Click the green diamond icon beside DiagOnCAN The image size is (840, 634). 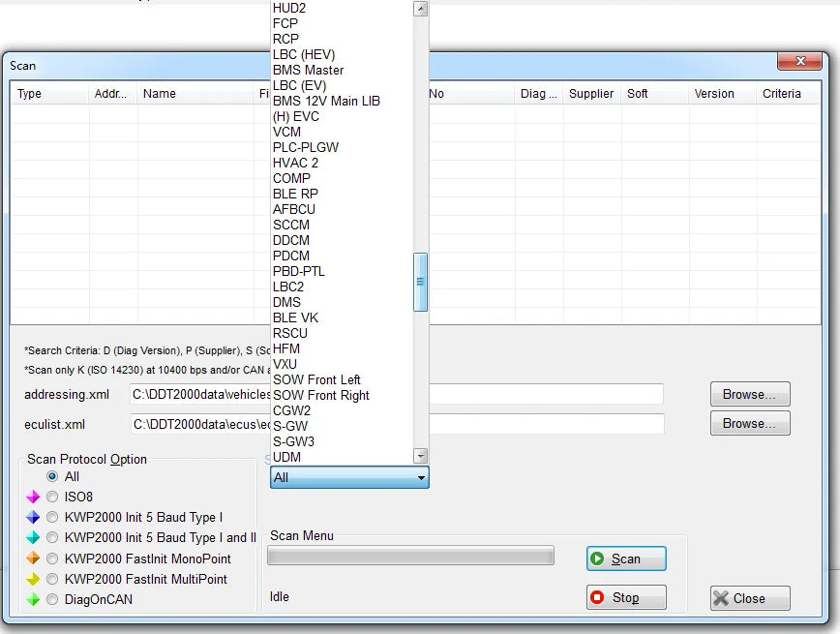[33, 599]
